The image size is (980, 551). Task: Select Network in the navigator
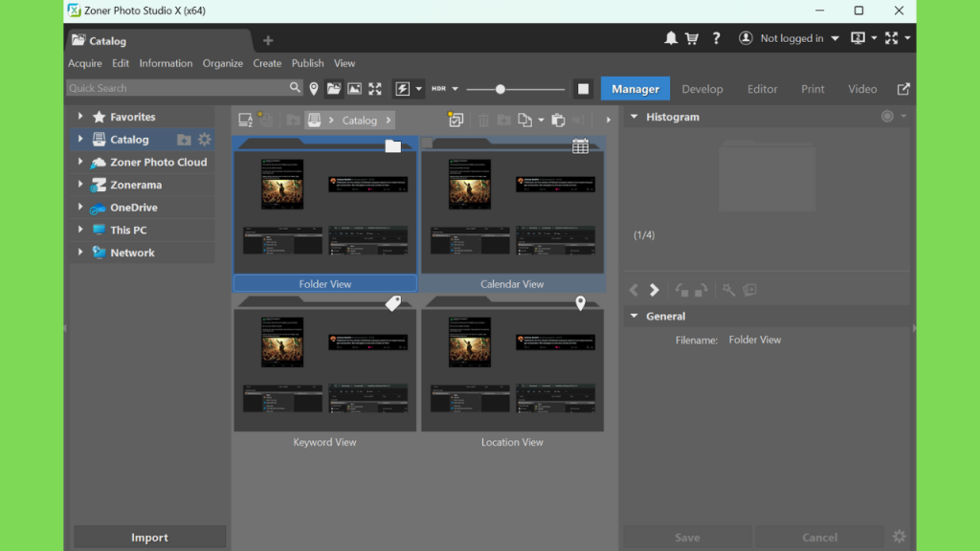(x=132, y=253)
